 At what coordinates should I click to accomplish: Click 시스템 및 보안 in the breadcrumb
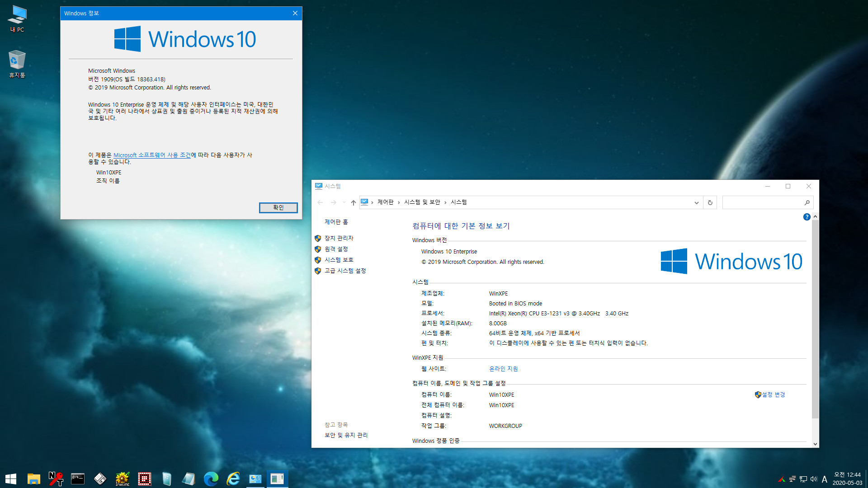pyautogui.click(x=422, y=202)
